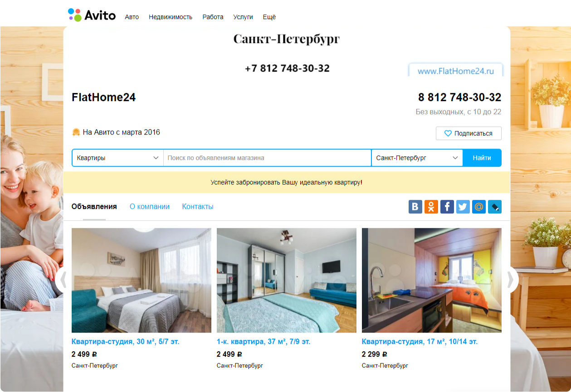Viewport: 571px width, 392px height.
Task: Switch to Контакты tab
Action: (x=198, y=207)
